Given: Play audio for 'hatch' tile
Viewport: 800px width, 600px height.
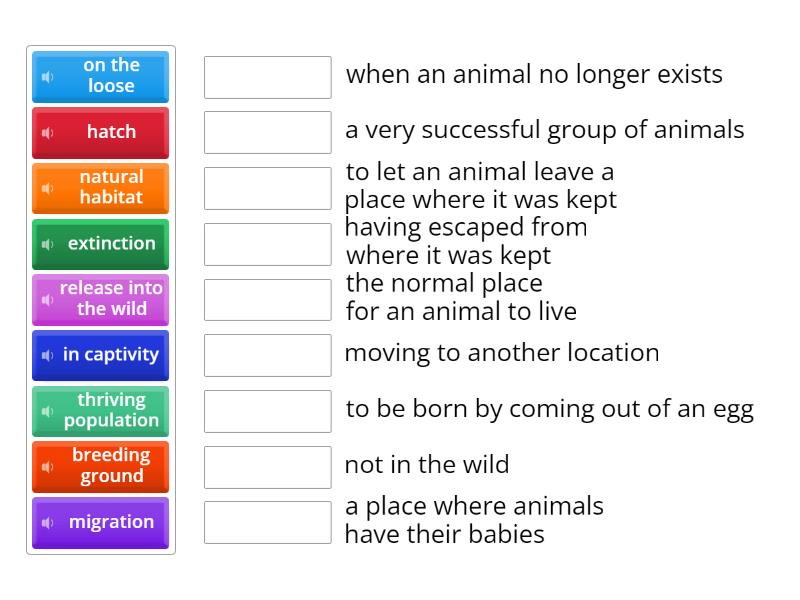Looking at the screenshot, I should click(47, 133).
